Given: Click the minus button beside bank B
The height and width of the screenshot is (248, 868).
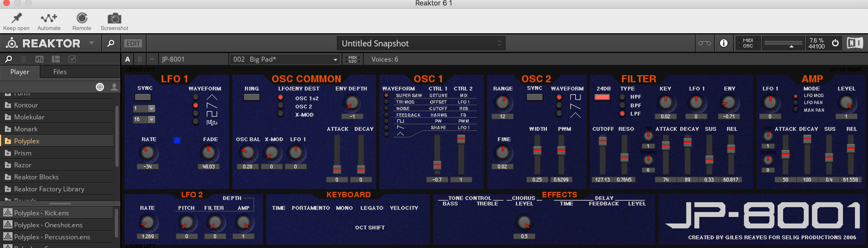Looking at the screenshot, I should tap(152, 59).
